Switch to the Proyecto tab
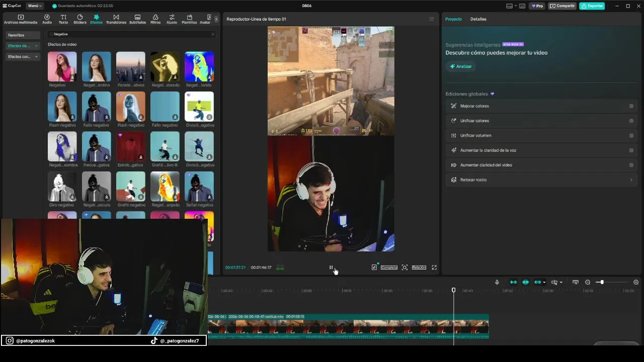The width and height of the screenshot is (644, 362). tap(453, 19)
